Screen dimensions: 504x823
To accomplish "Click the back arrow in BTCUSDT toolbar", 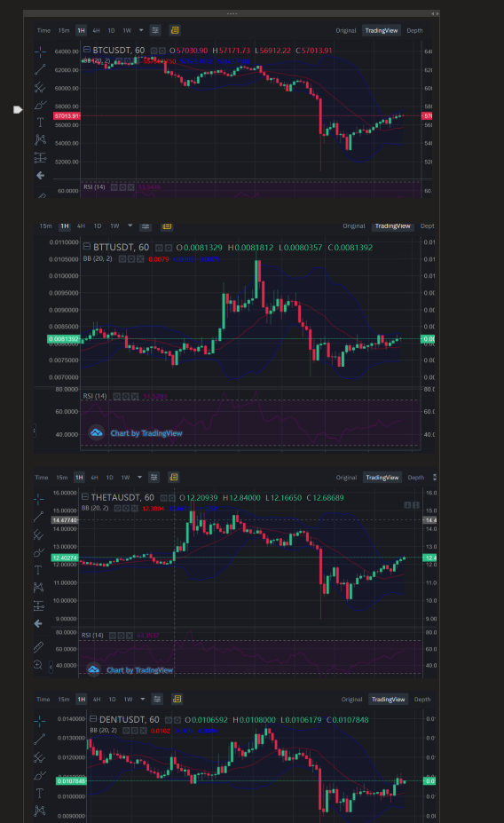I will pos(41,175).
